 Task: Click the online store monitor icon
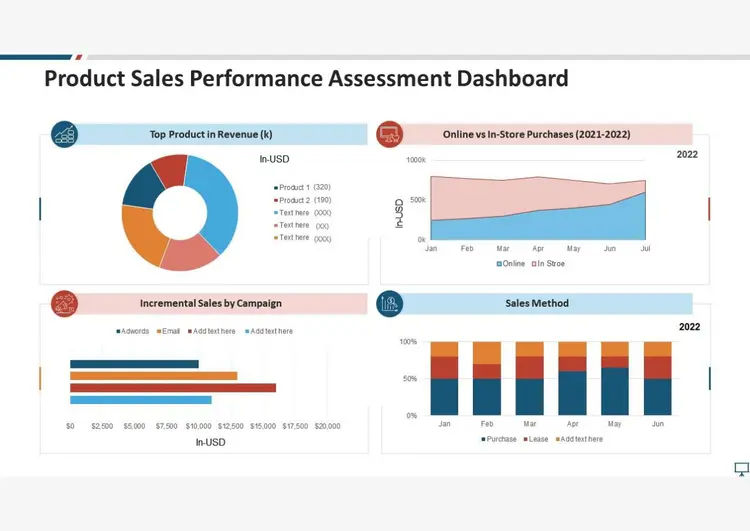[x=390, y=134]
